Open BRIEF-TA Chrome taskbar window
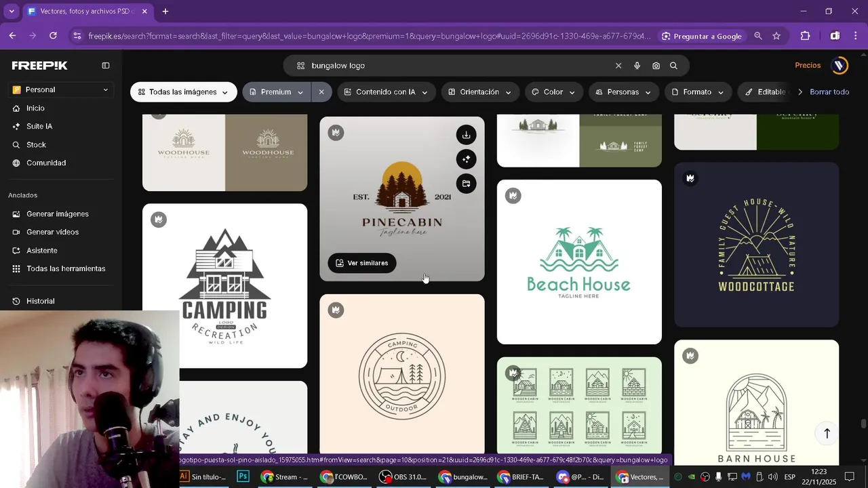Image resolution: width=868 pixels, height=488 pixels. [x=521, y=476]
